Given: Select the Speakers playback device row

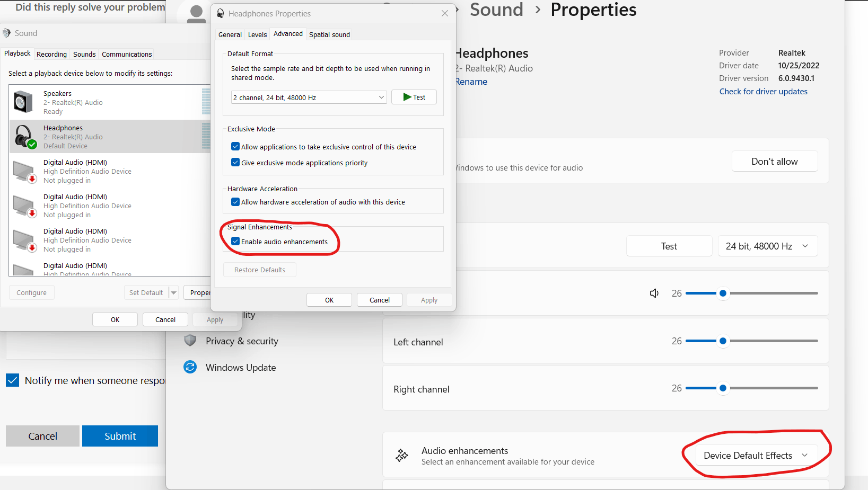Looking at the screenshot, I should pyautogui.click(x=110, y=102).
